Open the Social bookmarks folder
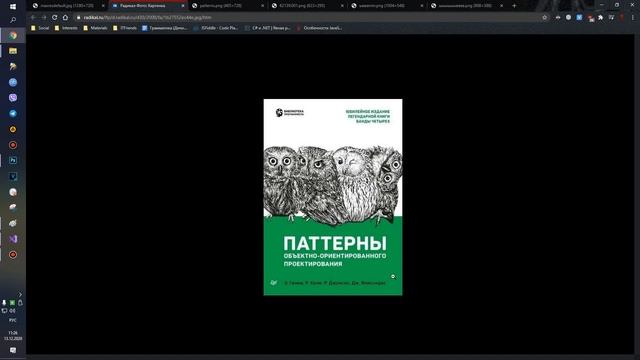 point(40,28)
